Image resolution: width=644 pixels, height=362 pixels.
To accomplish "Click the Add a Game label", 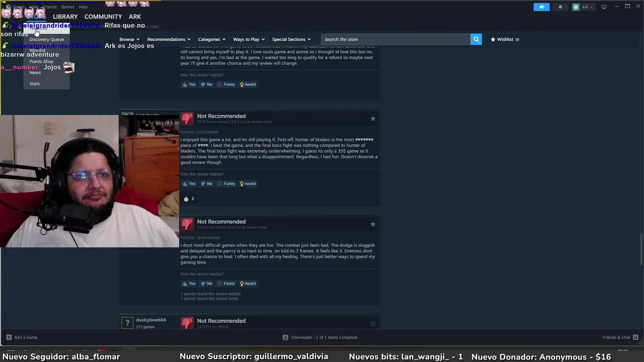I will [26, 337].
